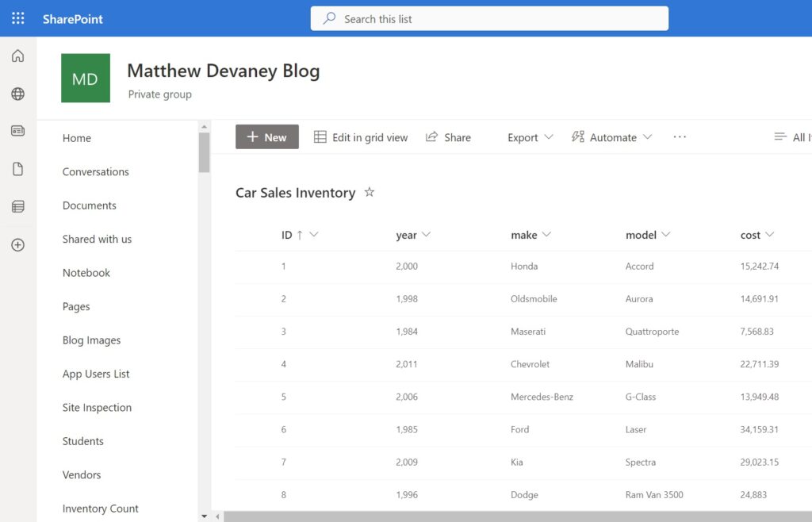Follow the Shared with us link

tap(97, 239)
